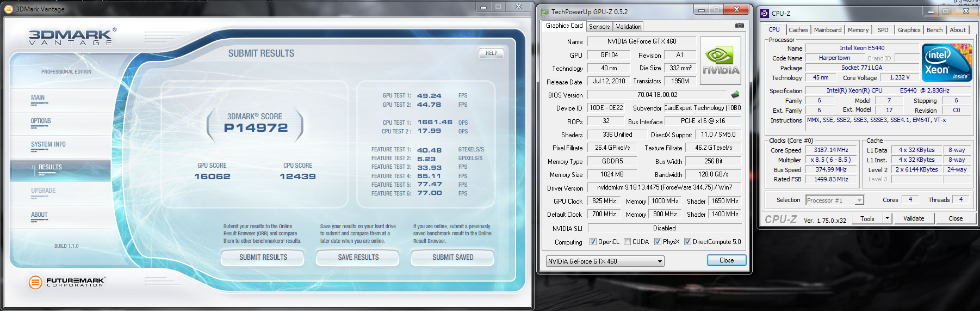Image resolution: width=980 pixels, height=311 pixels.
Task: Click the GPU Clock field 825 MHz
Action: (604, 201)
